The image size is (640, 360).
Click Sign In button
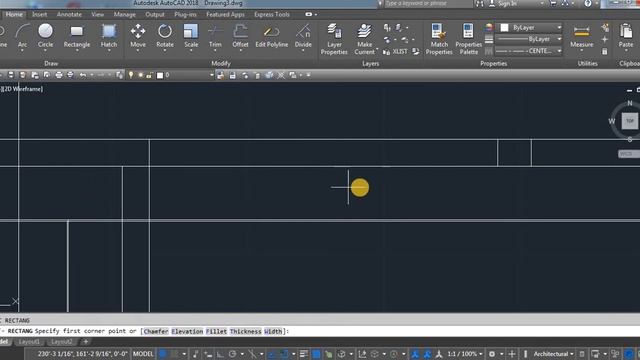(507, 4)
